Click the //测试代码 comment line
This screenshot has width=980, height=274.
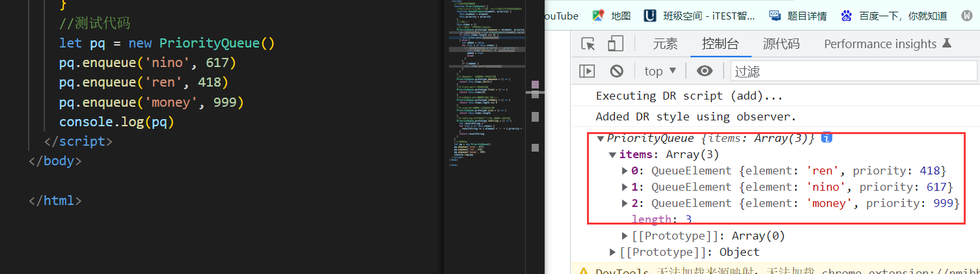pyautogui.click(x=95, y=24)
